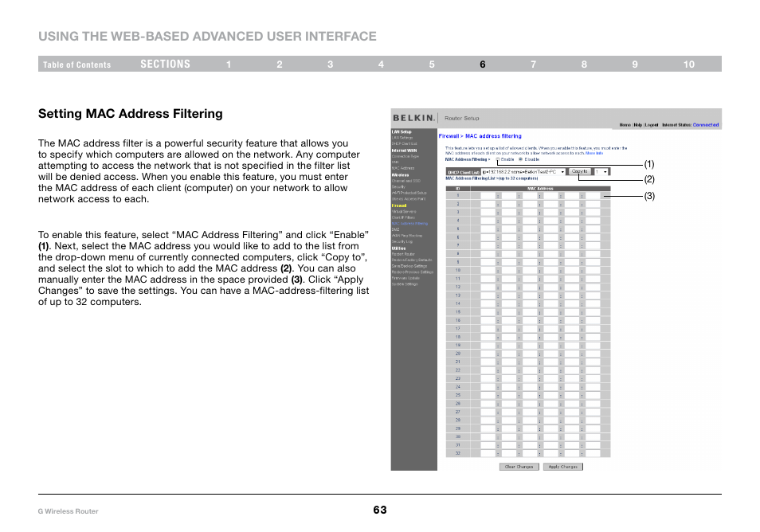
Task: Open DMZ in router sidebar
Action: click(395, 229)
